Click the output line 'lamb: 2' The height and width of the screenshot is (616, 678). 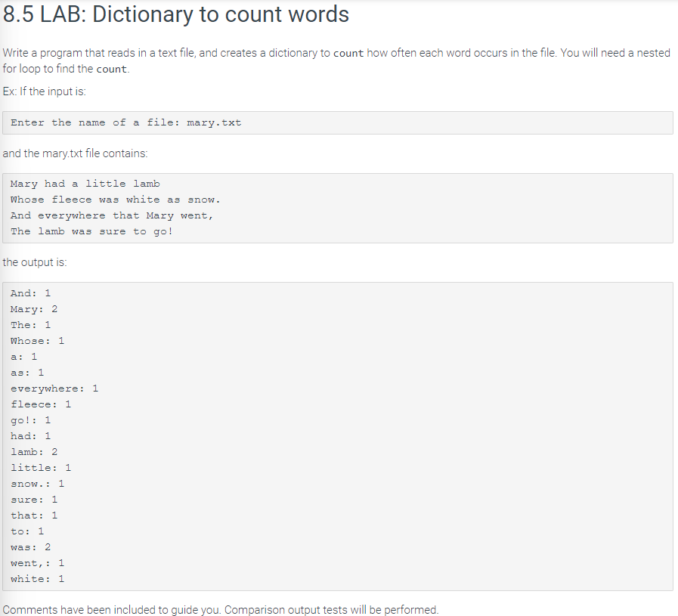34,452
